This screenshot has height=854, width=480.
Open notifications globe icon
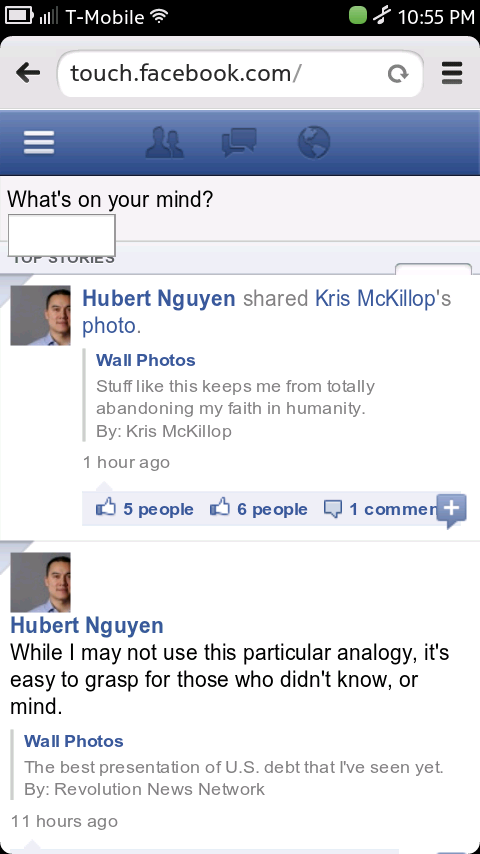click(x=314, y=143)
